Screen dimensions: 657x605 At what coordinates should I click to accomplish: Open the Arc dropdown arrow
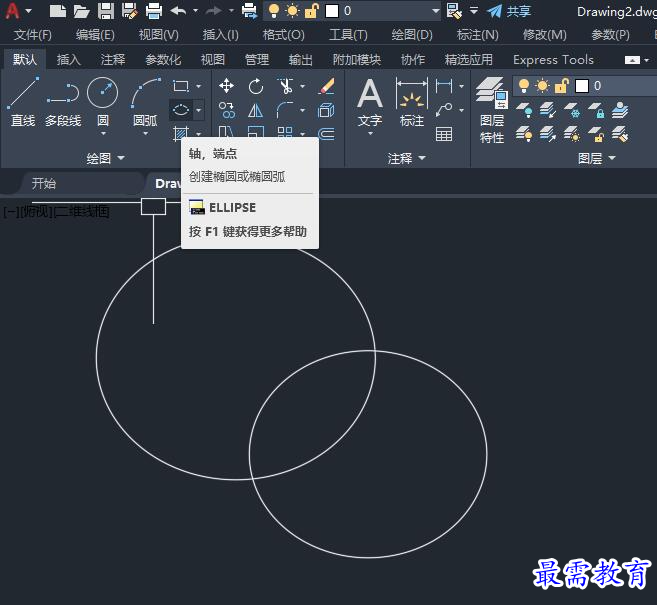[145, 134]
